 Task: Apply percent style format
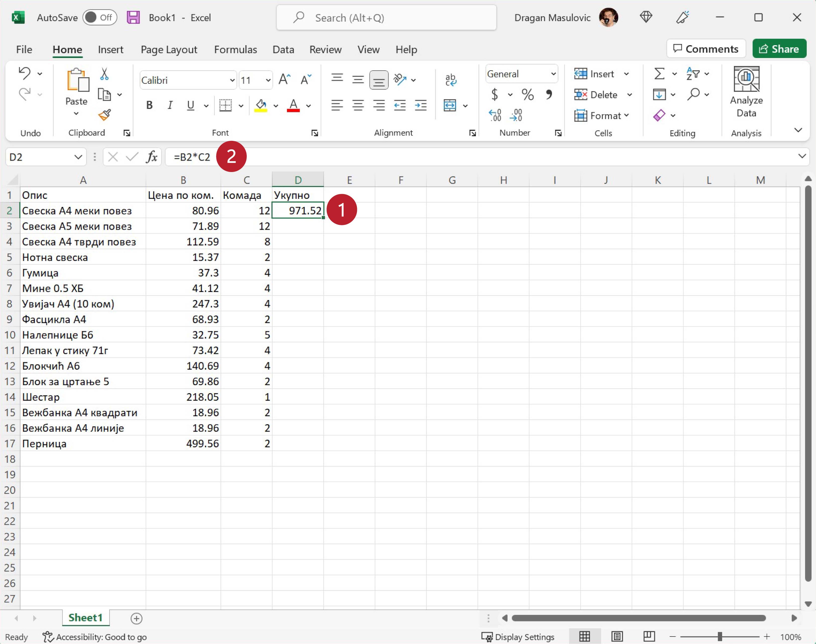[527, 94]
